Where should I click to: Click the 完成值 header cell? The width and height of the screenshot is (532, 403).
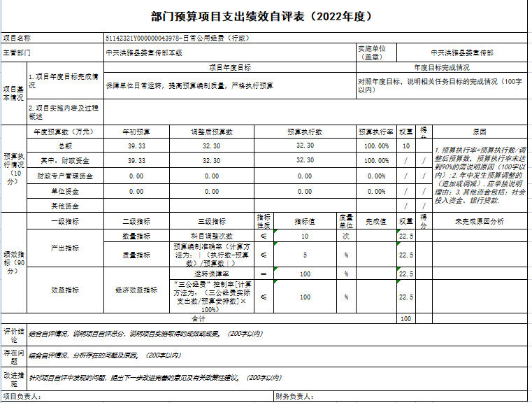376,221
